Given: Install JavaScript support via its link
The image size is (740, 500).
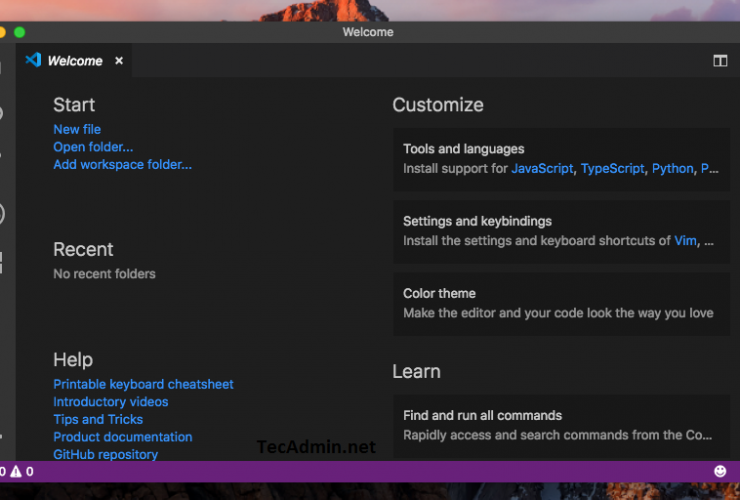Looking at the screenshot, I should tap(542, 169).
